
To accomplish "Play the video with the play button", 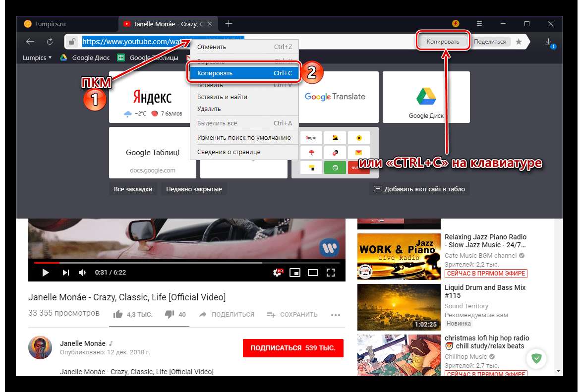I will [x=46, y=273].
